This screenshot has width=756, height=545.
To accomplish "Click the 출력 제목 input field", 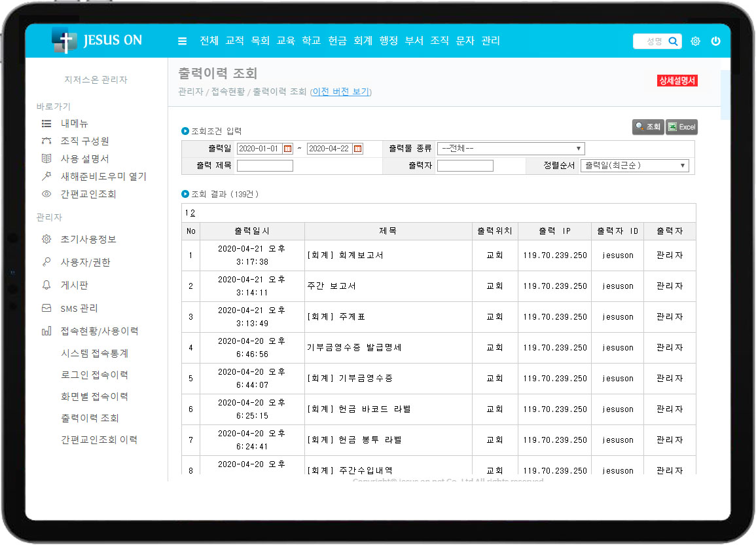I will pos(264,166).
